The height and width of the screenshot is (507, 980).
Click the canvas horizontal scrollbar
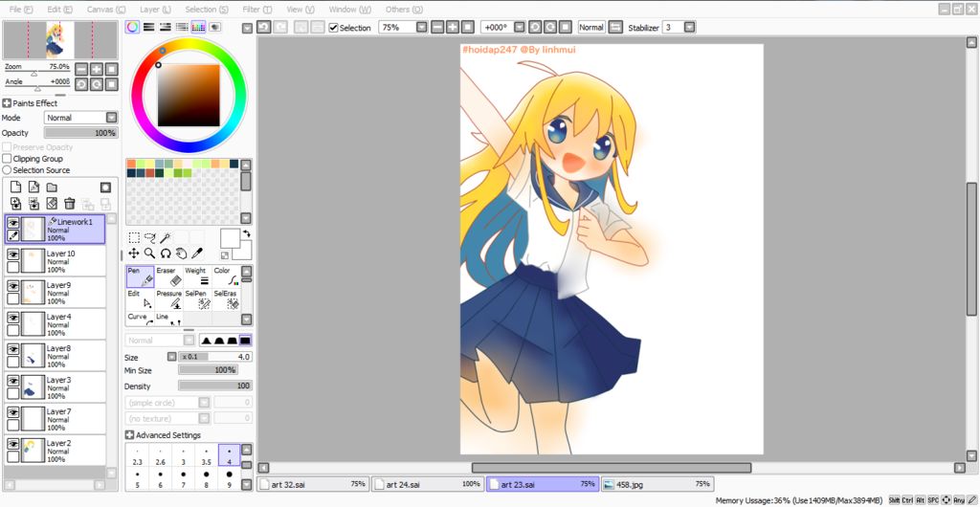point(612,468)
